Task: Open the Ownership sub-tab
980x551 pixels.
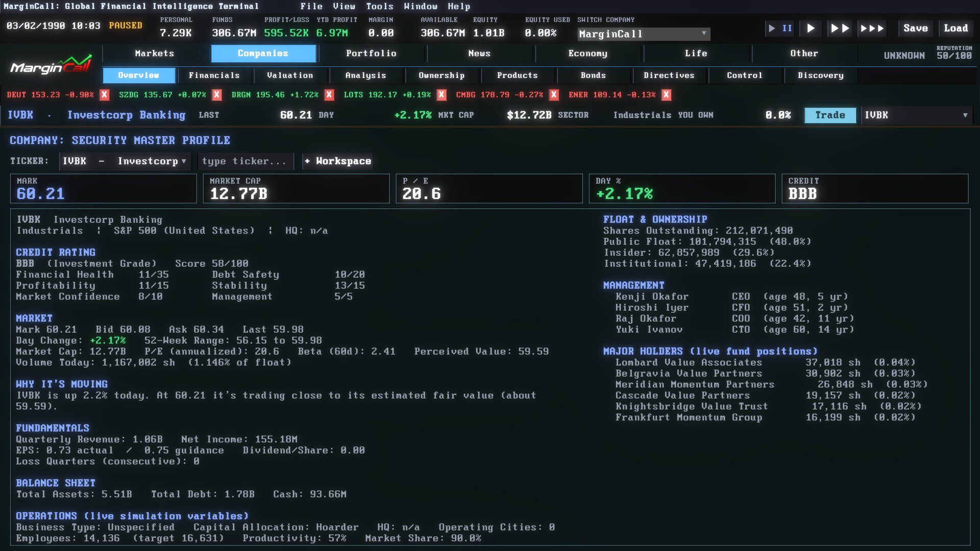Action: (442, 76)
